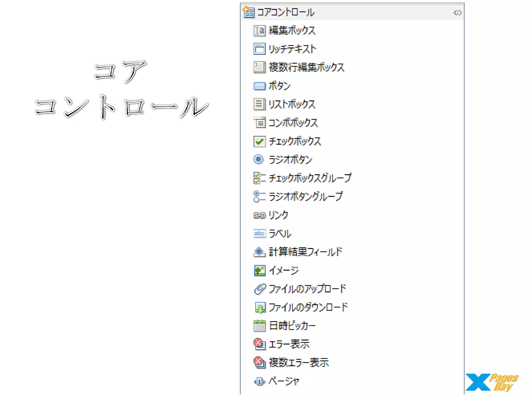Choose the チェックボックスグループ item

310,178
